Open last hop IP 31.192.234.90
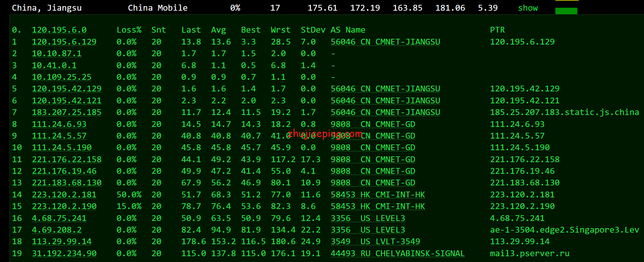This screenshot has width=644, height=262. click(64, 254)
